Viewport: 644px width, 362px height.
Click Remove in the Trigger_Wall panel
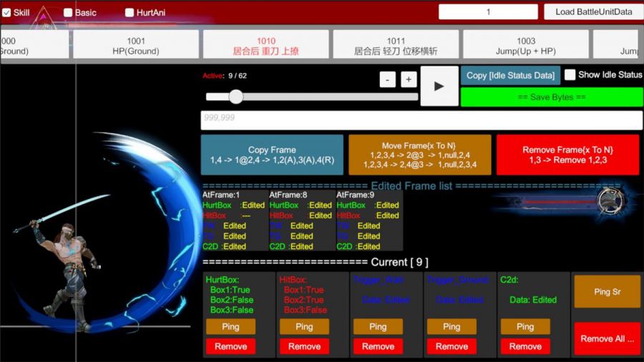pos(378,346)
